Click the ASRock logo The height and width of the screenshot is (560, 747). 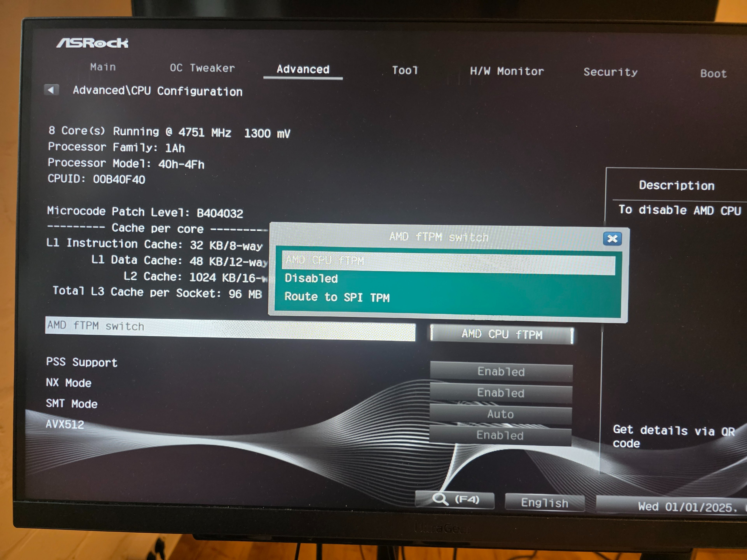pyautogui.click(x=92, y=43)
